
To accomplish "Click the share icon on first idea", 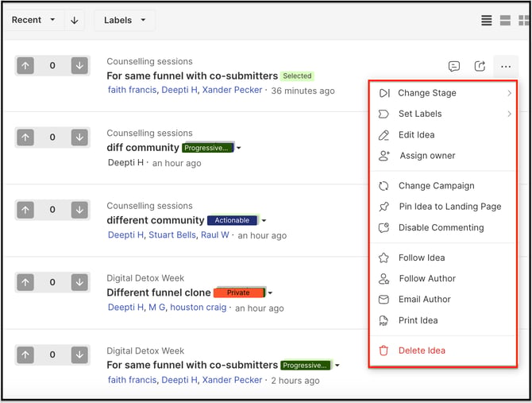I will (x=480, y=66).
